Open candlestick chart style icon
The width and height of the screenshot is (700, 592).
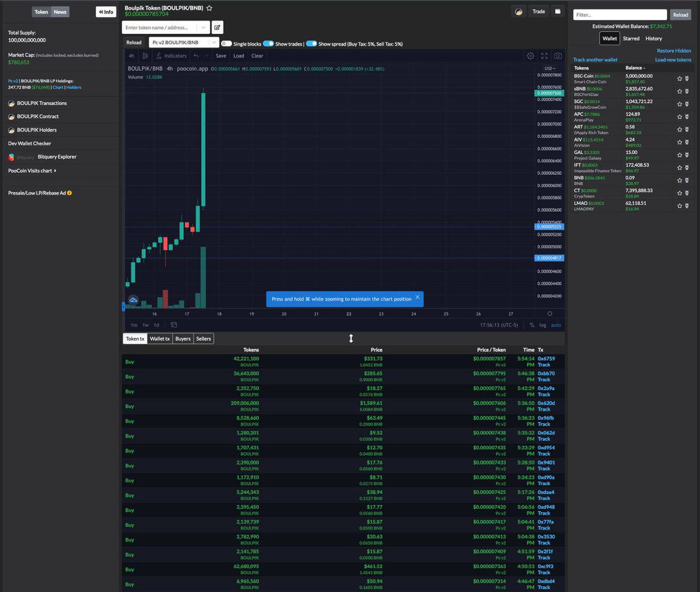point(145,56)
